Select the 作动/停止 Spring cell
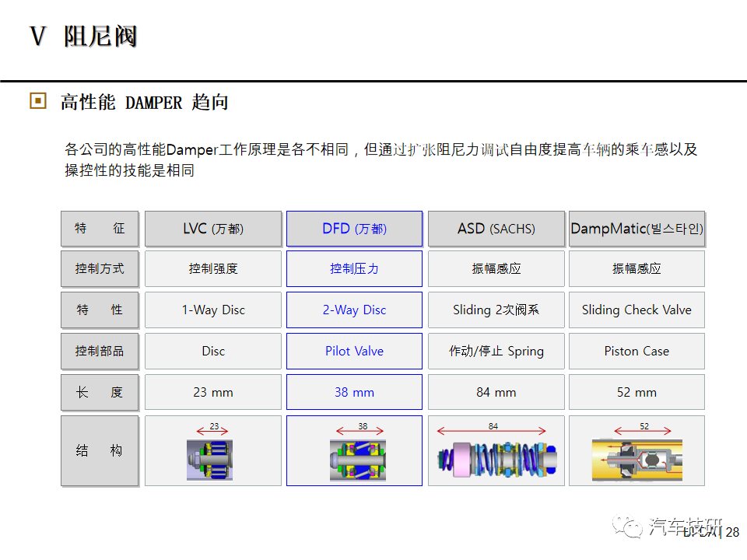Viewport: 747px width, 560px height. tap(496, 351)
